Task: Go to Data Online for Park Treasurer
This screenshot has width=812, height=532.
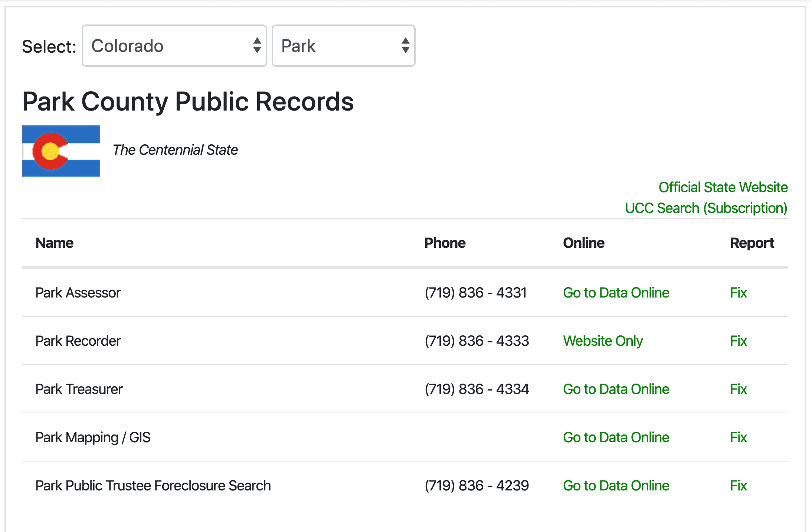Action: click(x=616, y=389)
